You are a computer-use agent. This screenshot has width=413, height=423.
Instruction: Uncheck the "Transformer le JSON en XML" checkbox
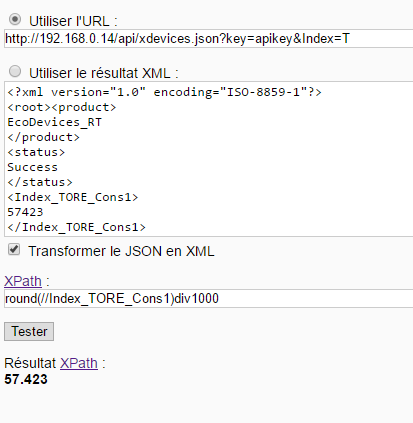pyautogui.click(x=14, y=249)
